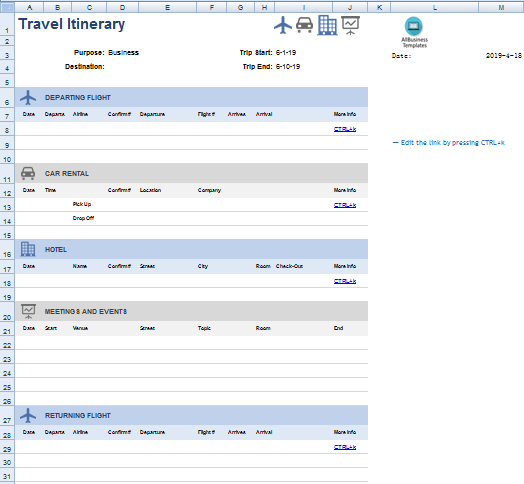Click the CAR RENTAL section heading
The image size is (524, 484).
(x=67, y=173)
